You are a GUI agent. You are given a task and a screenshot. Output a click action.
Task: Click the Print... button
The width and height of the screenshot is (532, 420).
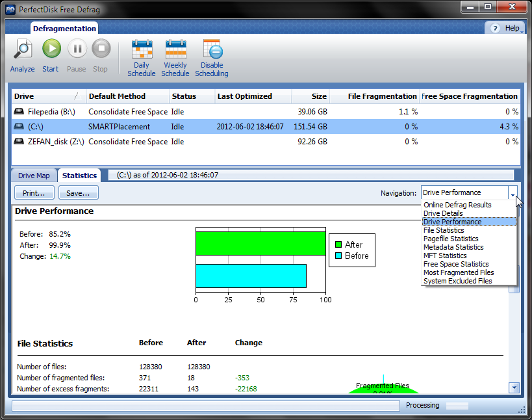tap(34, 193)
